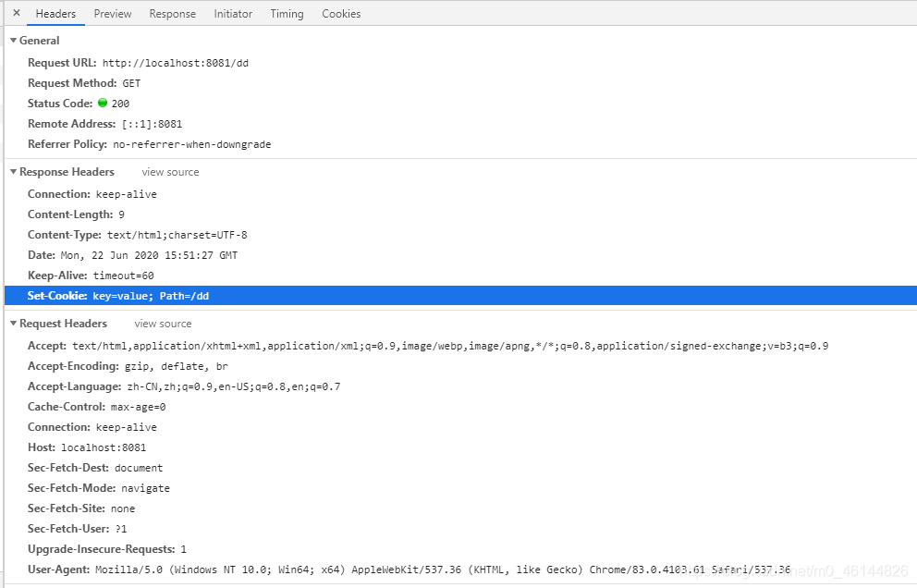Collapse the Response Headers section triangle
The height and width of the screenshot is (588, 917).
[x=13, y=172]
